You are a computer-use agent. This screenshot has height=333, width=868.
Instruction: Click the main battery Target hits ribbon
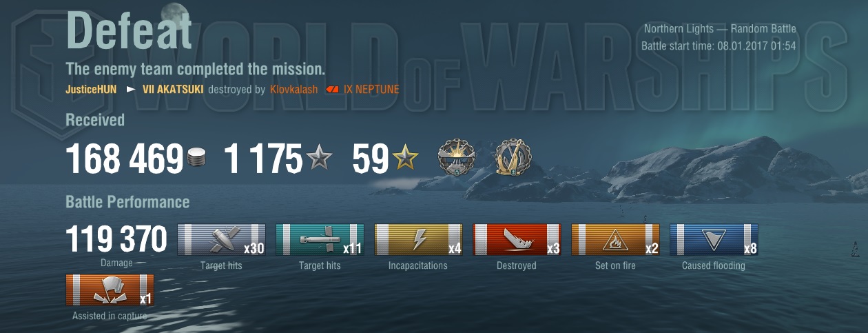pyautogui.click(x=221, y=240)
